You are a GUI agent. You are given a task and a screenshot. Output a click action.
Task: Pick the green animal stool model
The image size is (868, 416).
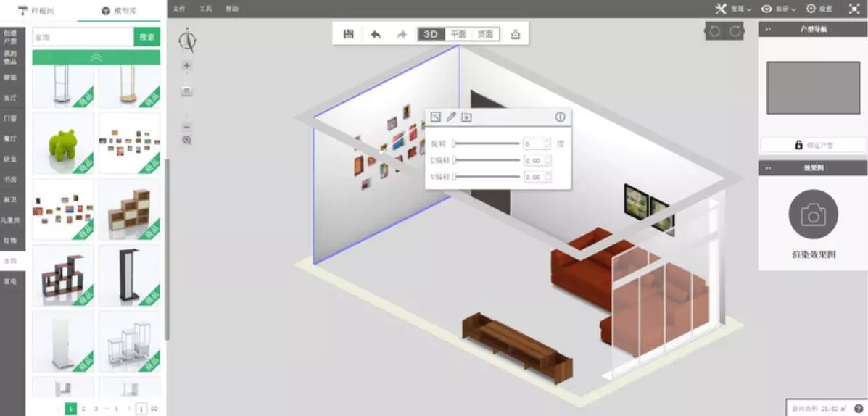[x=63, y=143]
